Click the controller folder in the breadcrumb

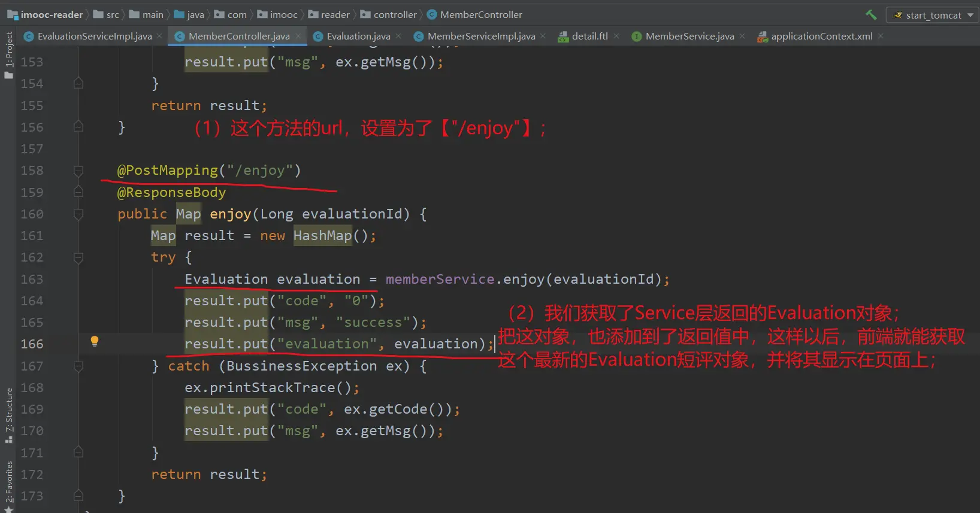click(394, 14)
